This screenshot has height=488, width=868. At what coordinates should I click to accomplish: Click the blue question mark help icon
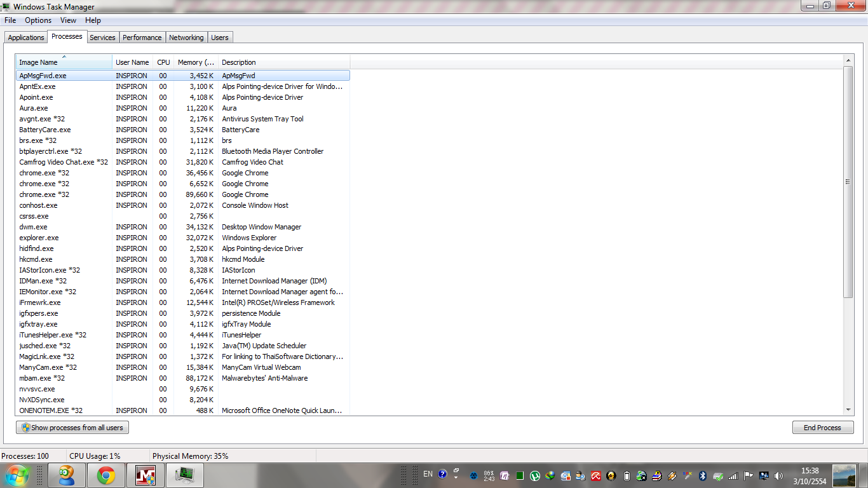(442, 474)
